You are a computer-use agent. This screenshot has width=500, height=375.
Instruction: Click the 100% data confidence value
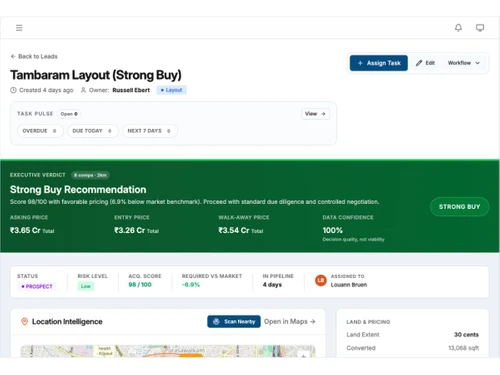tap(333, 230)
